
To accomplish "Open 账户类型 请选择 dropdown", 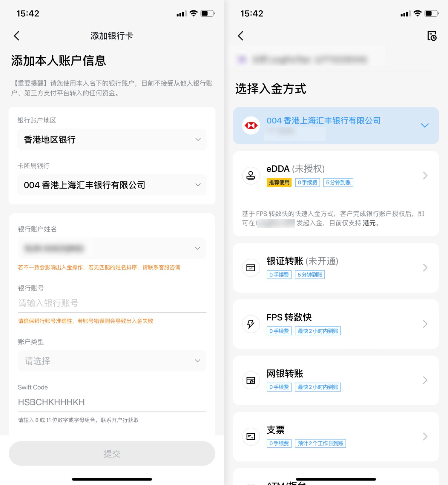I will pyautogui.click(x=112, y=361).
